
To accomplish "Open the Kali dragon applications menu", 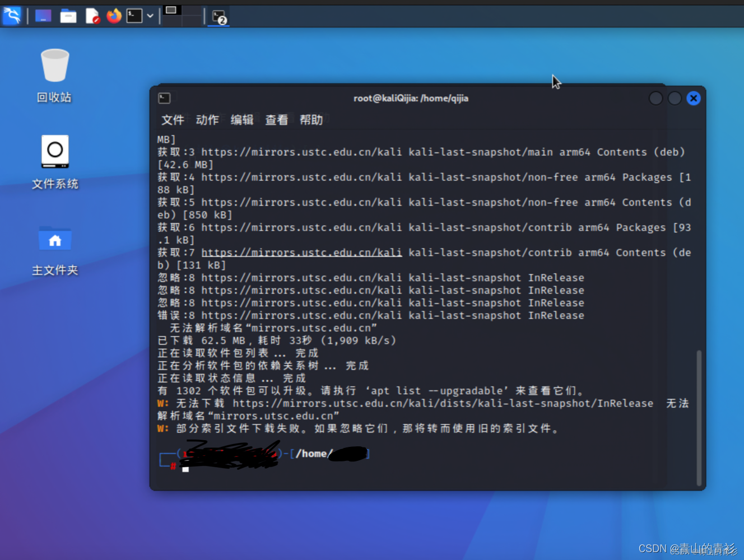I will [12, 16].
